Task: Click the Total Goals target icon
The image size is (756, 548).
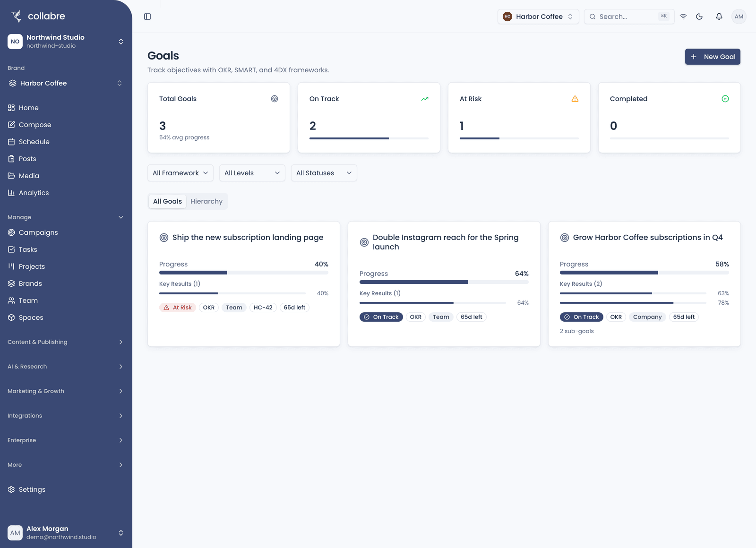Action: pos(275,99)
